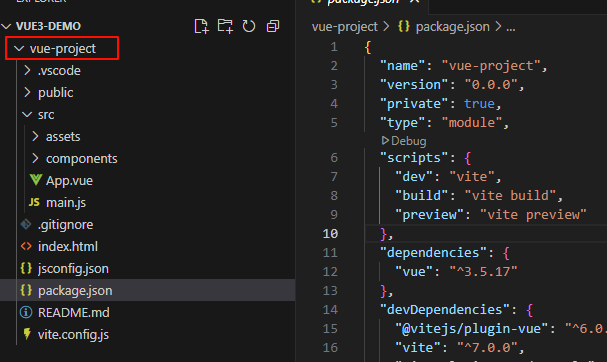Click the HTML icon beside index.html
The width and height of the screenshot is (607, 362).
26,246
